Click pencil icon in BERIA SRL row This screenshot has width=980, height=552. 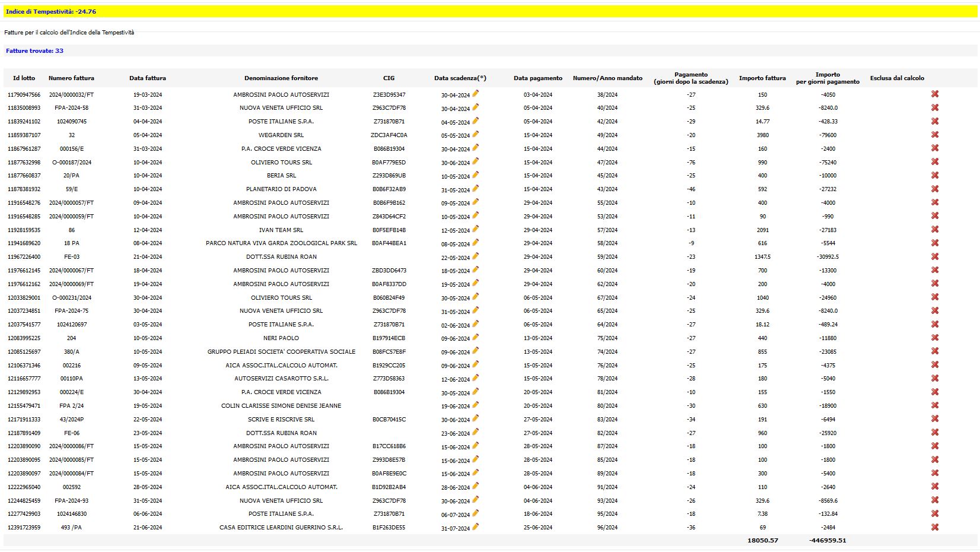click(475, 175)
